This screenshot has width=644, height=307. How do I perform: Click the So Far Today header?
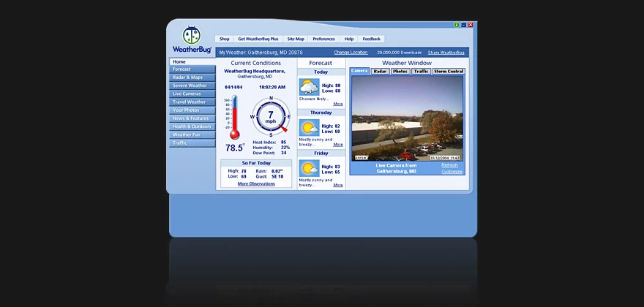tap(256, 163)
